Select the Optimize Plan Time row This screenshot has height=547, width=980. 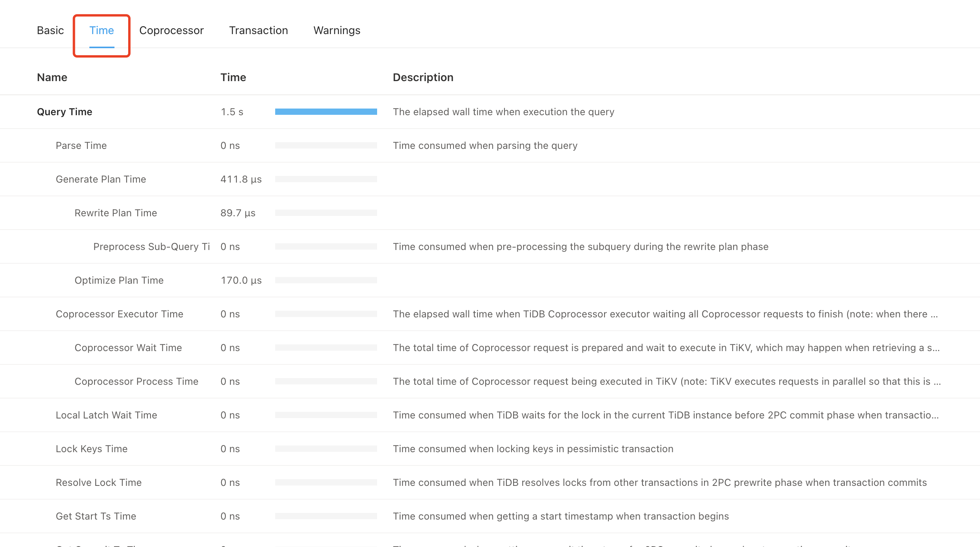119,281
